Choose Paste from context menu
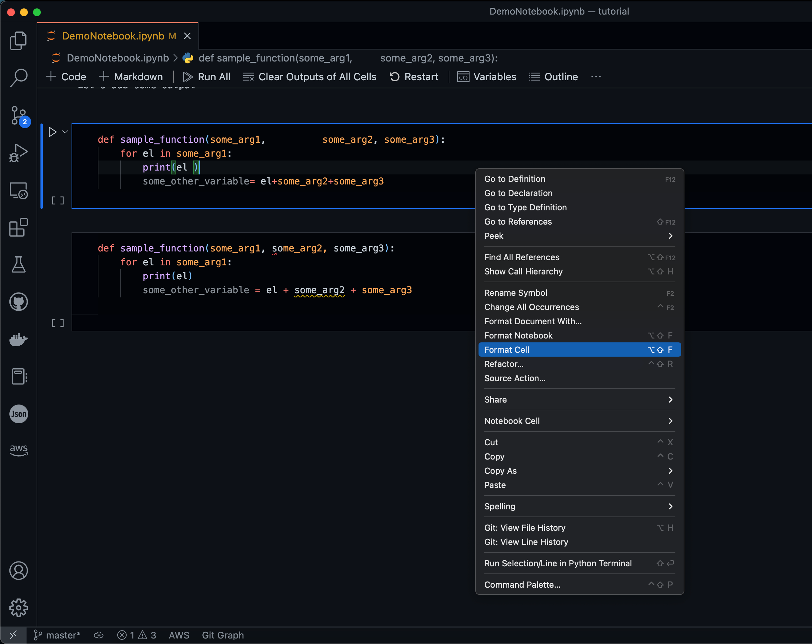The width and height of the screenshot is (812, 644). (580, 485)
